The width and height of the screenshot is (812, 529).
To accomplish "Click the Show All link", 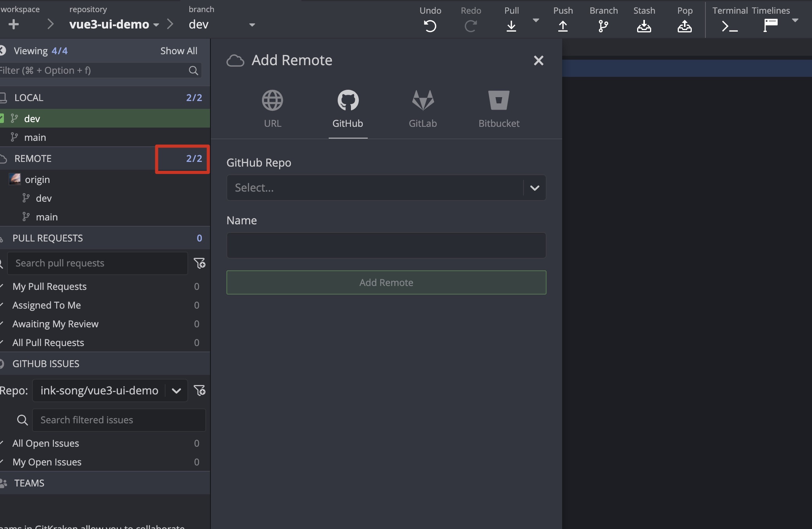I will point(178,51).
